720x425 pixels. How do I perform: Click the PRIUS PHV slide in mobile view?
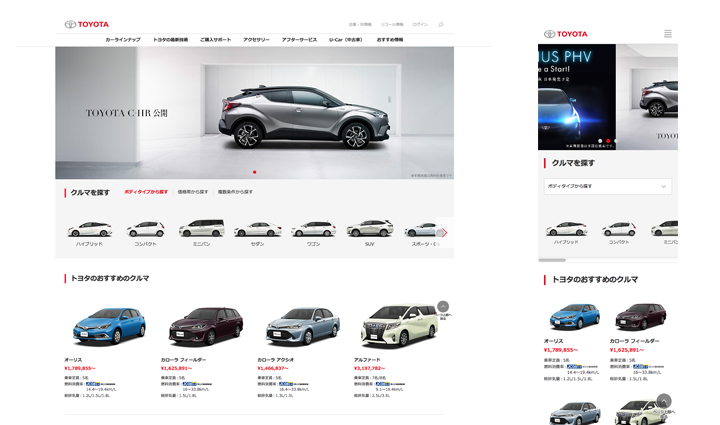pyautogui.click(x=577, y=97)
